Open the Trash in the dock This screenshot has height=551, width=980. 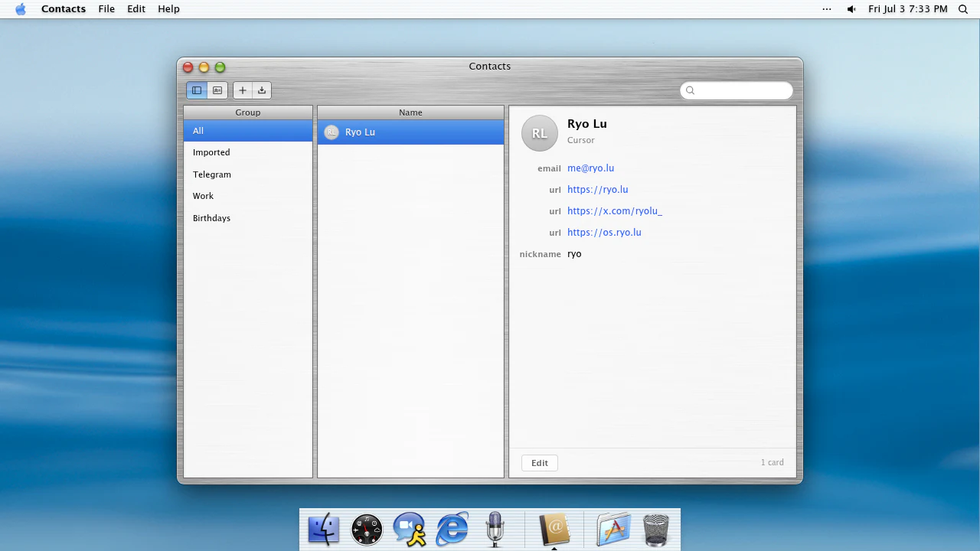point(656,530)
